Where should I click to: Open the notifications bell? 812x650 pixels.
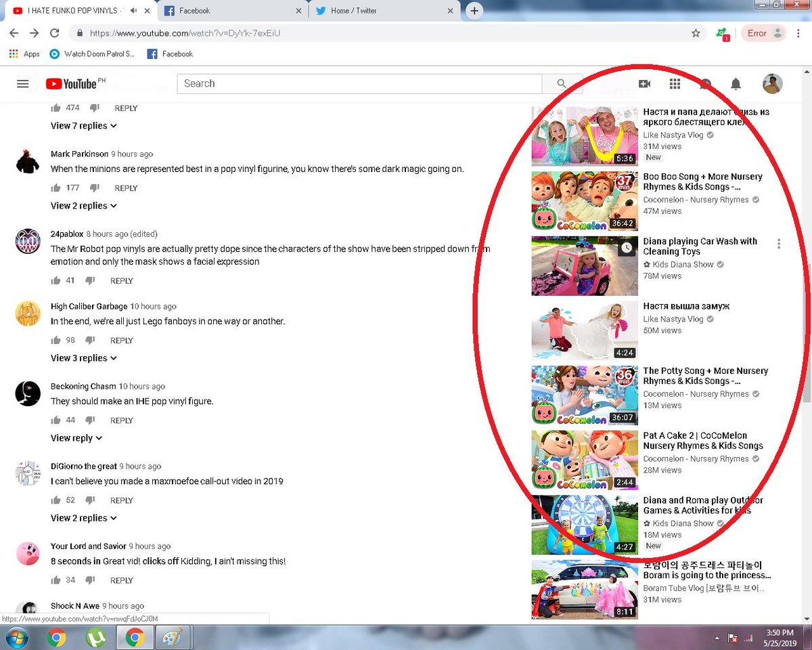(736, 84)
